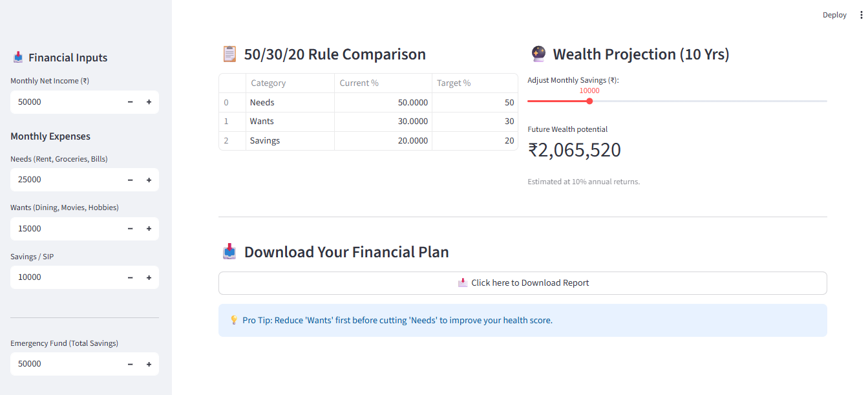Increment the Wants amount
The height and width of the screenshot is (395, 868).
pos(149,229)
